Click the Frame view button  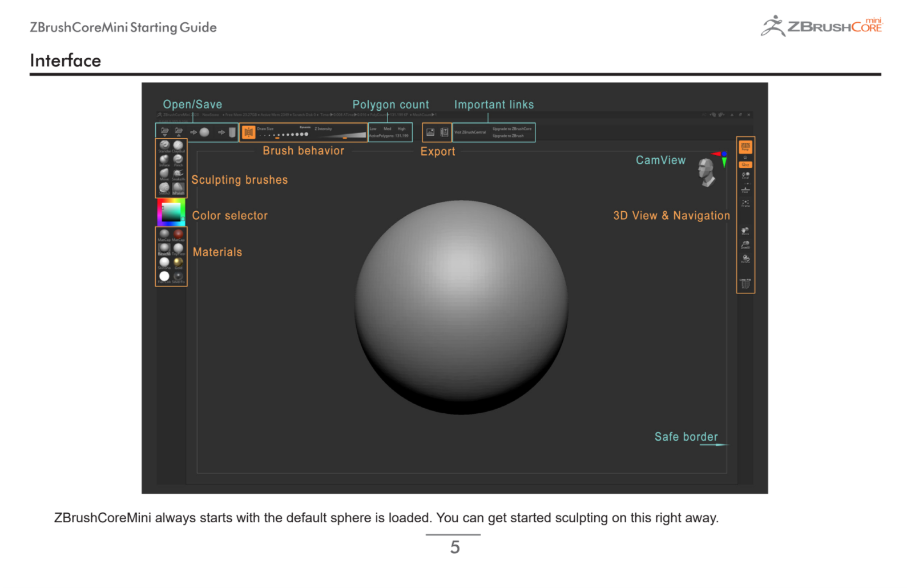tap(745, 203)
